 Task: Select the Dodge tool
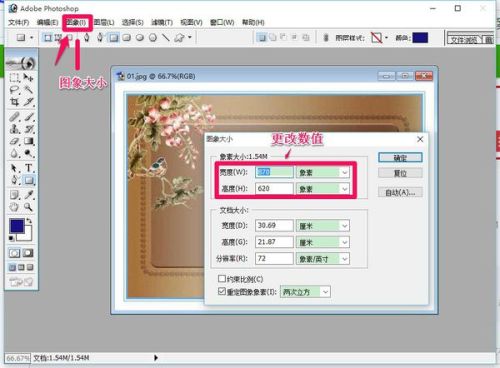[29, 154]
